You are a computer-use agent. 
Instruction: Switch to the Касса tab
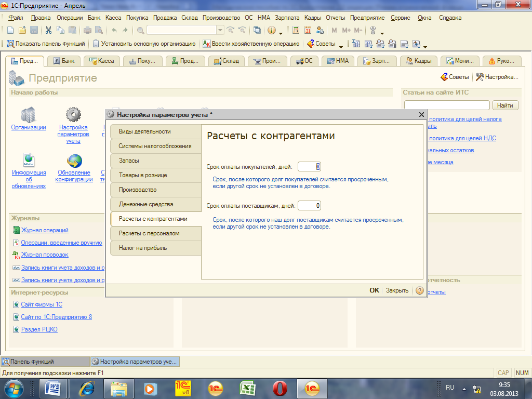[101, 61]
